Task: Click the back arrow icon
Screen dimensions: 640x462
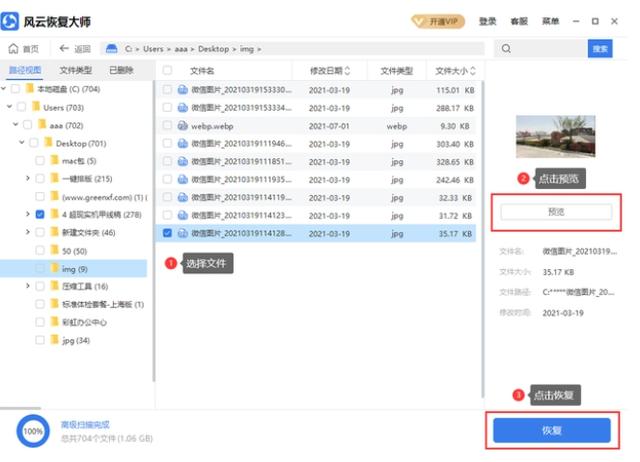Action: 64,49
